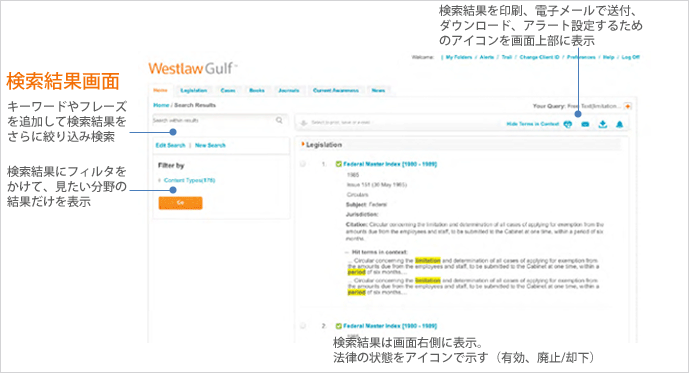Switch to the News tab
Image resolution: width=689 pixels, height=373 pixels.
point(378,91)
